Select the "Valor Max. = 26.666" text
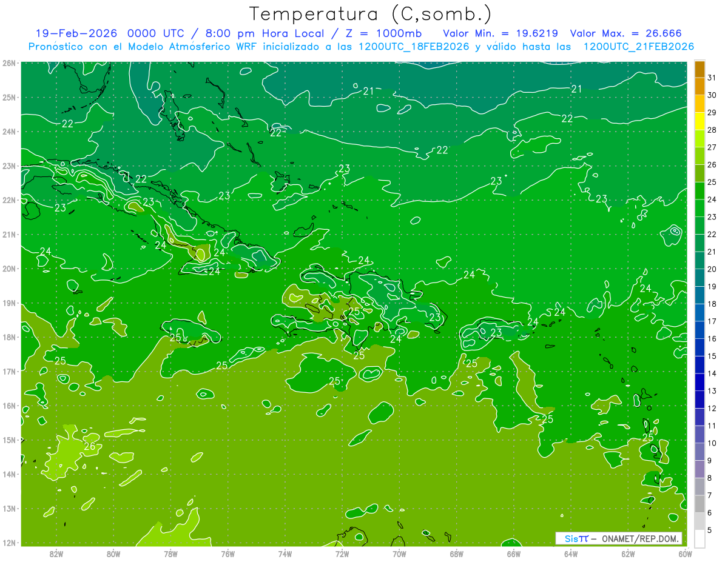 click(626, 34)
